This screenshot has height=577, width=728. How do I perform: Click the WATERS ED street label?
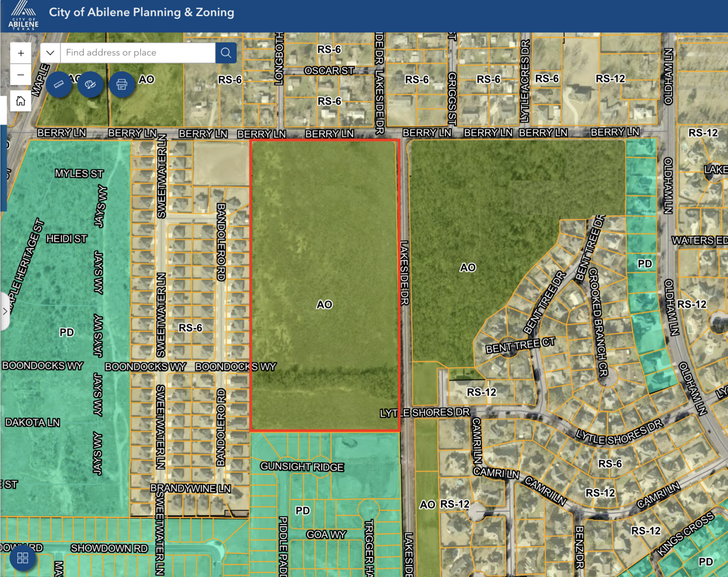(x=699, y=240)
